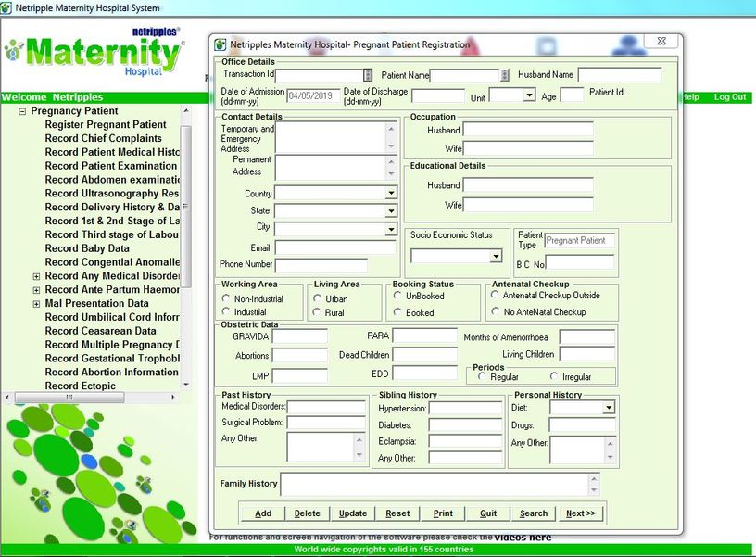Click the Delete button
Image resolution: width=756 pixels, height=557 pixels.
[308, 513]
